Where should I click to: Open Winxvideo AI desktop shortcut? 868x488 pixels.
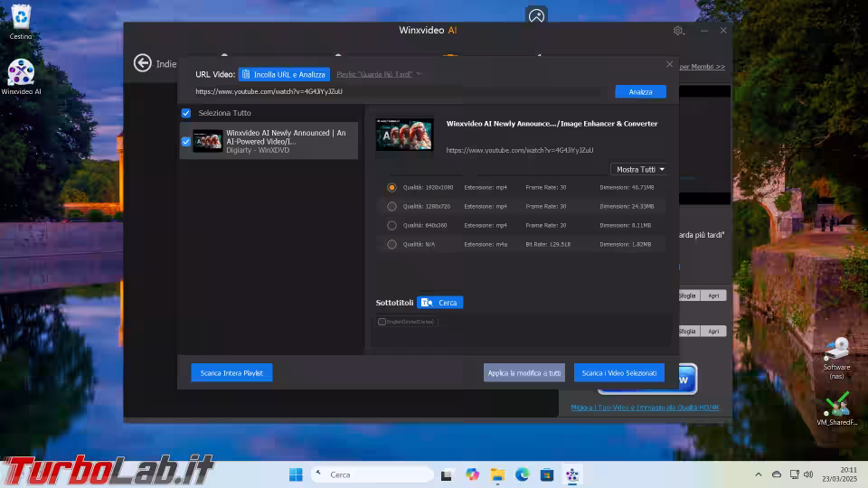pos(21,77)
